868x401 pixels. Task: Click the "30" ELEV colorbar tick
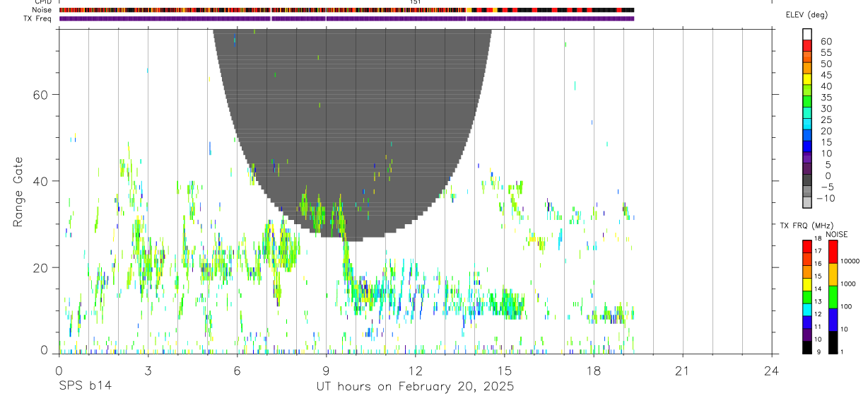click(826, 109)
